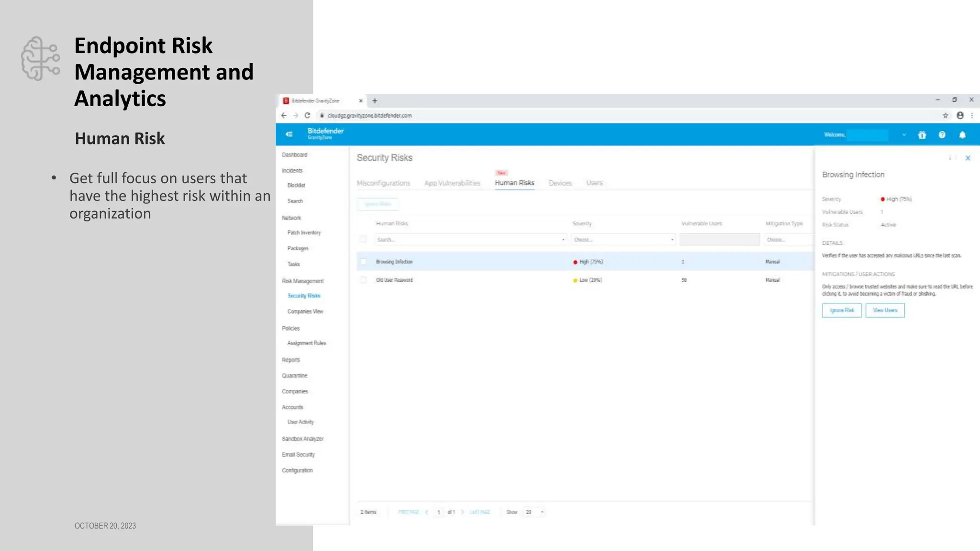980x551 pixels.
Task: Open Tasks under Network
Action: [293, 264]
